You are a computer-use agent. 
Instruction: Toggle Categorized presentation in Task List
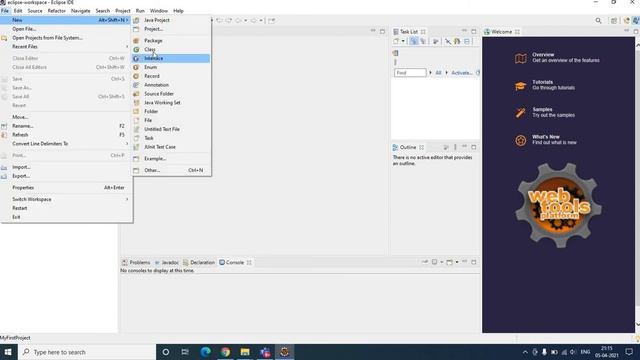point(414,41)
